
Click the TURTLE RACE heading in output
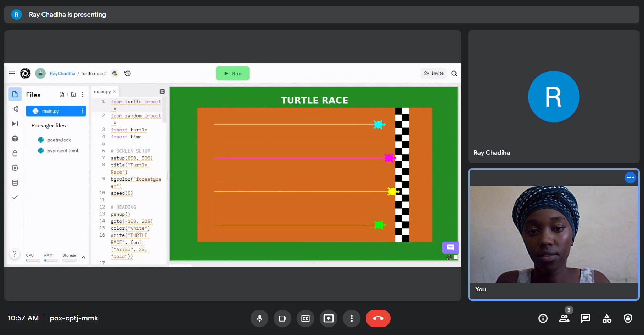[x=314, y=101]
